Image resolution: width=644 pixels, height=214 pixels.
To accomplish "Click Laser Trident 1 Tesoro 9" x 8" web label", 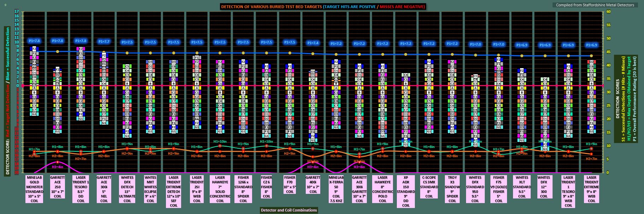I will pos(568,191).
